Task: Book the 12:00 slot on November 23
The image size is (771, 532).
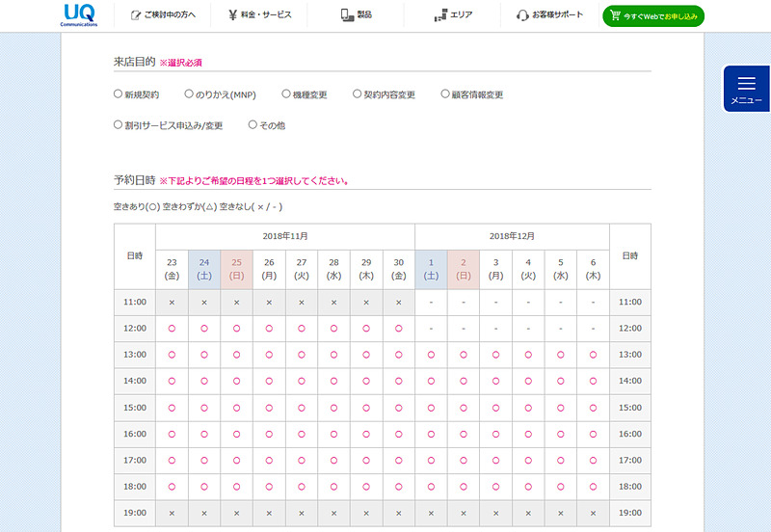Action: pos(172,329)
